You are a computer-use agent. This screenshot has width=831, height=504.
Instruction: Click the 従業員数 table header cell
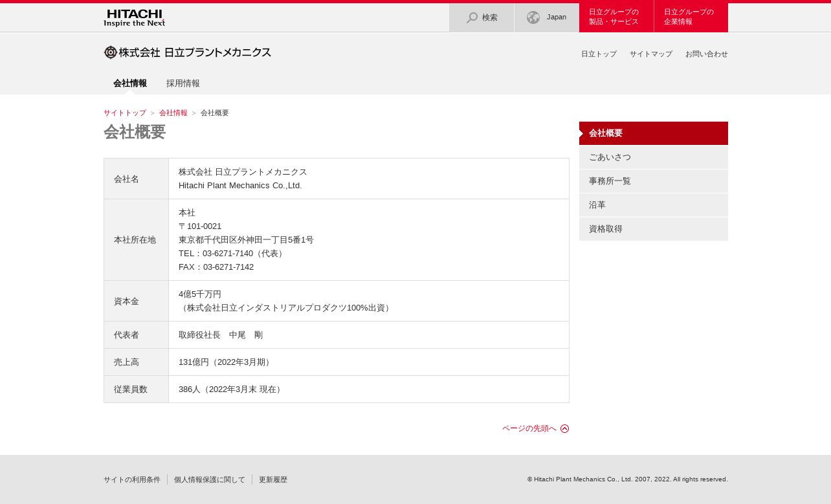[x=136, y=389]
